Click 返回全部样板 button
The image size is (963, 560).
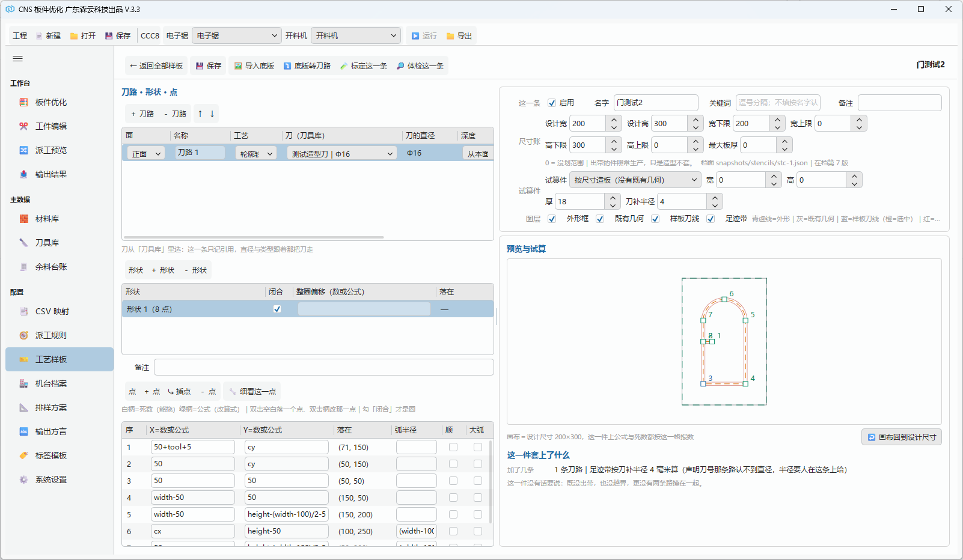point(156,65)
